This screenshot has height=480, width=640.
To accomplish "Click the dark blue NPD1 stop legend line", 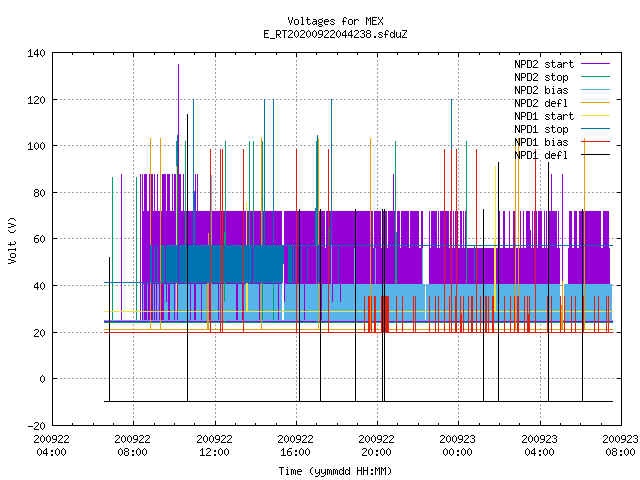I will pyautogui.click(x=596, y=129).
